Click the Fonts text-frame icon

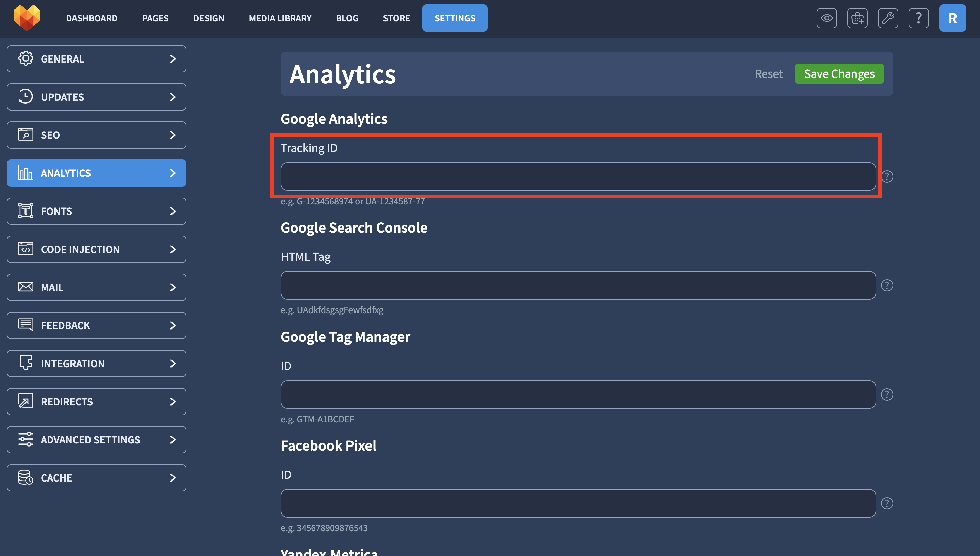coord(26,211)
